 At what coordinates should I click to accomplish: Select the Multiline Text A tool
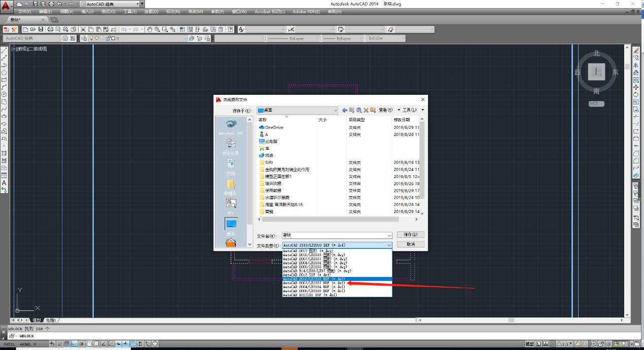[x=4, y=183]
